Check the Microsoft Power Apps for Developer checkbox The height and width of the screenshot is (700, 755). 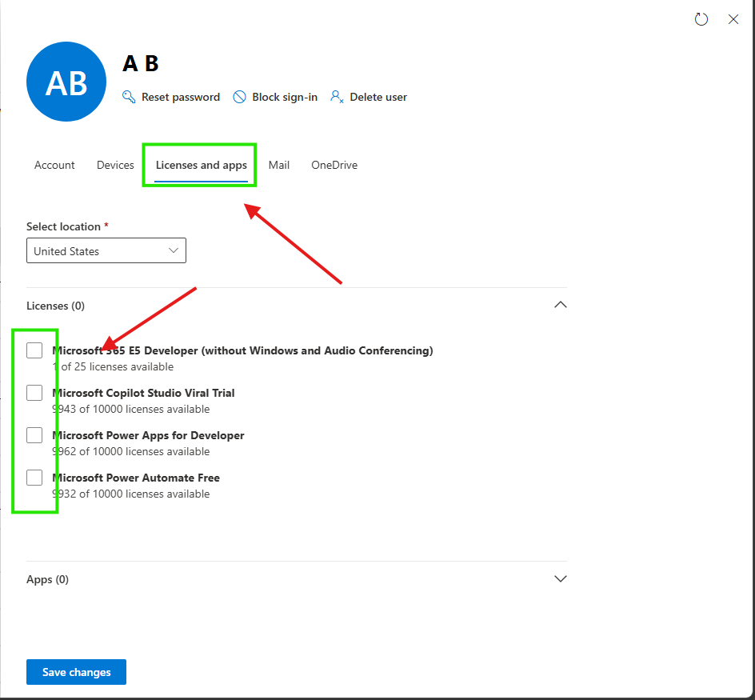click(34, 435)
